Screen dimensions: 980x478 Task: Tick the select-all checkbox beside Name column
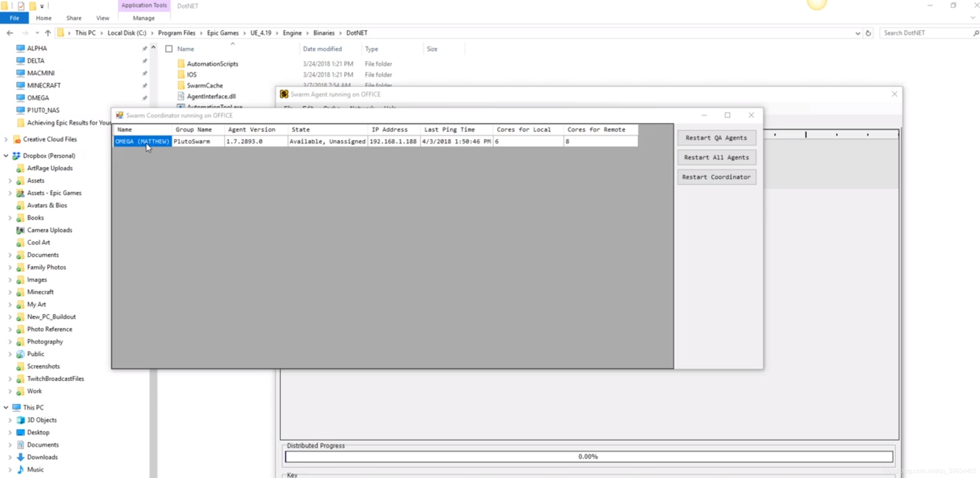click(x=169, y=49)
